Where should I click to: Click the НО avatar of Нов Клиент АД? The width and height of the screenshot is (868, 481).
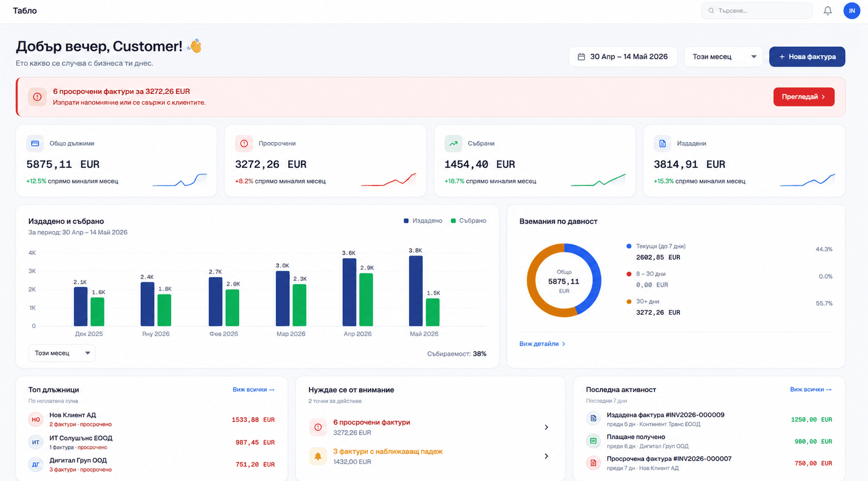36,419
